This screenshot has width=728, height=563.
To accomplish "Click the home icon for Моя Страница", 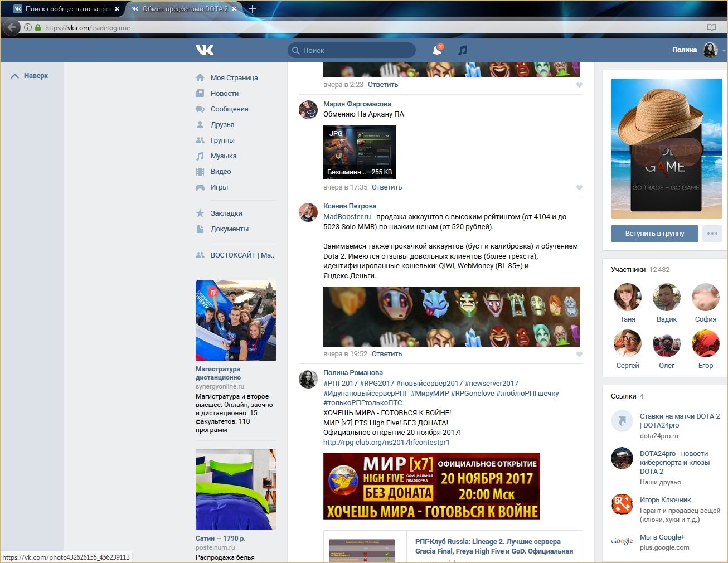I will pos(200,78).
